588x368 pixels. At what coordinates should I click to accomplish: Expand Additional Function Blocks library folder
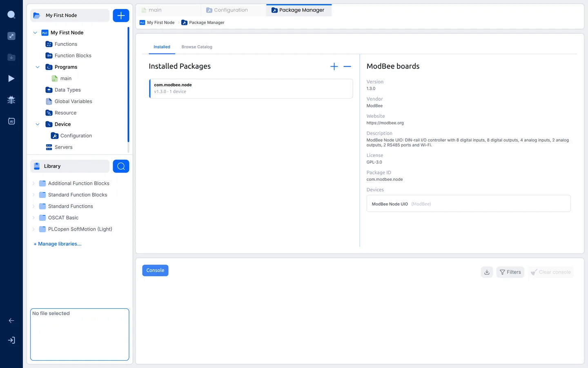point(33,183)
